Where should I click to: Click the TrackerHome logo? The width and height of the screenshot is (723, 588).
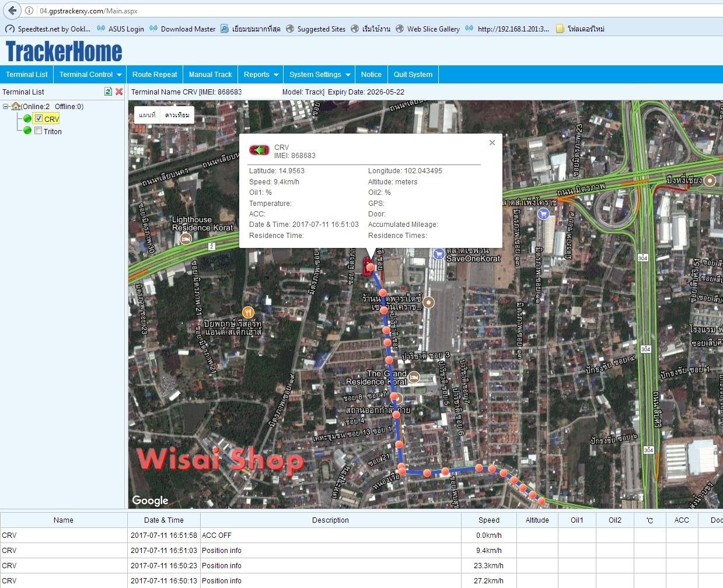coord(64,51)
